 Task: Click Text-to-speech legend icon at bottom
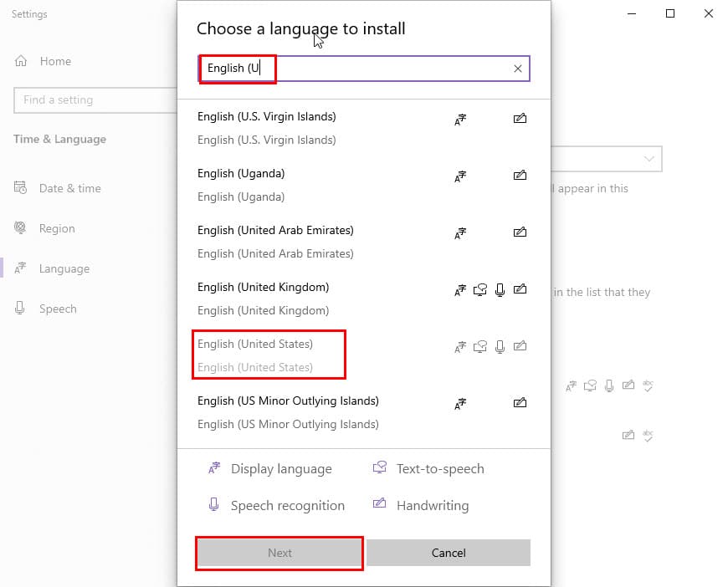point(380,468)
